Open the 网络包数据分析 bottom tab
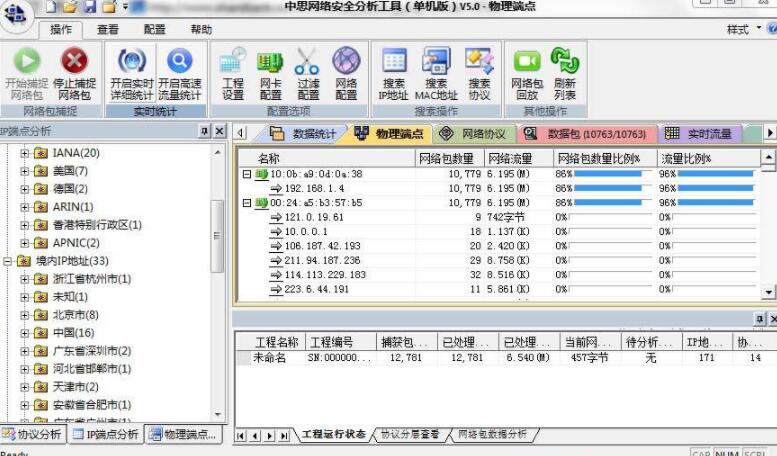 tap(492, 434)
